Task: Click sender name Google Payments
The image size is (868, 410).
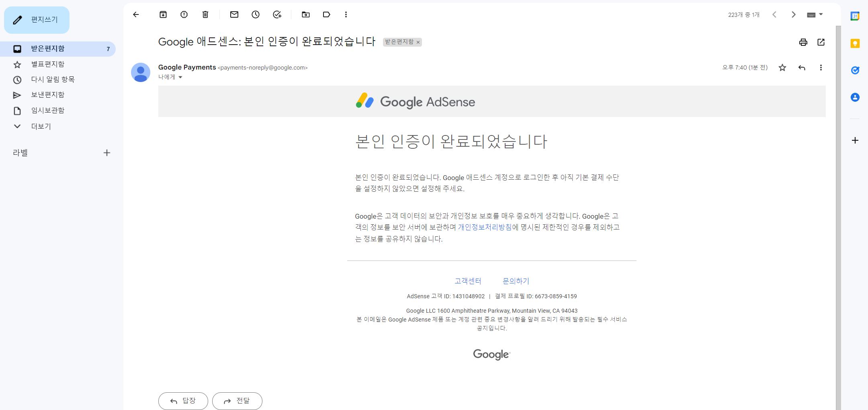Action: click(x=187, y=67)
